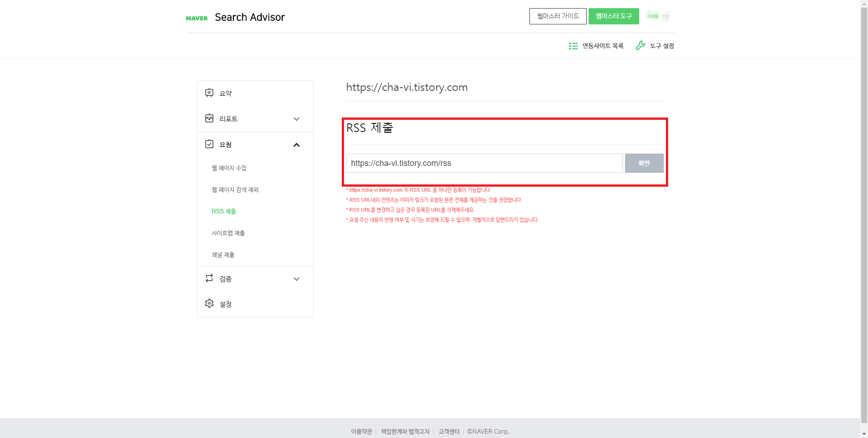Open the 웹마스터 가이드 button
The image size is (868, 438).
coord(558,16)
